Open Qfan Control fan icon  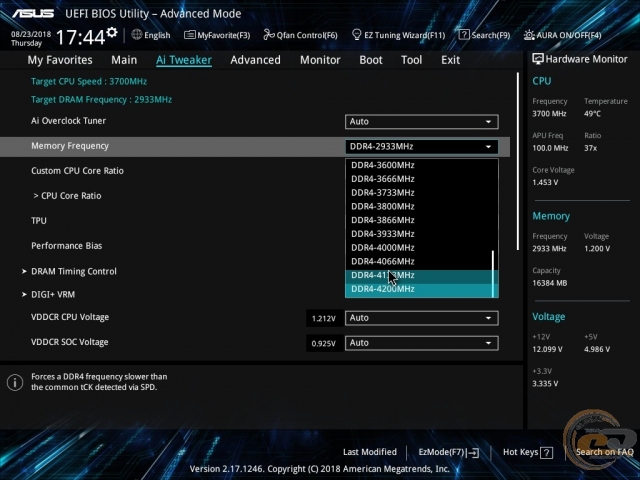pyautogui.click(x=269, y=35)
